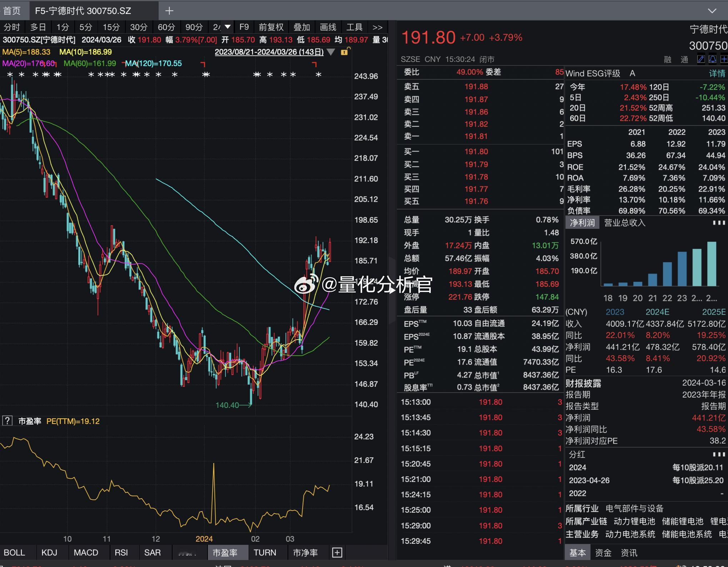Toggle the chart range lock icon

[x=345, y=51]
